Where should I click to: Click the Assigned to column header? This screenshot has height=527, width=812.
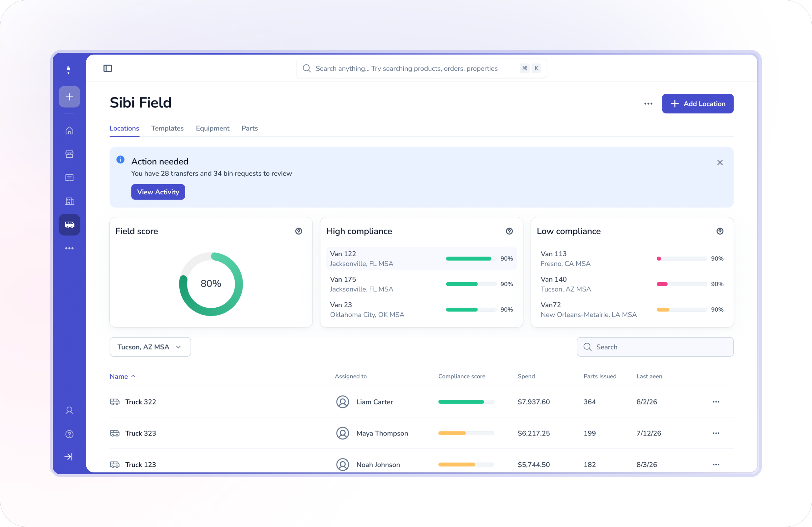point(350,376)
